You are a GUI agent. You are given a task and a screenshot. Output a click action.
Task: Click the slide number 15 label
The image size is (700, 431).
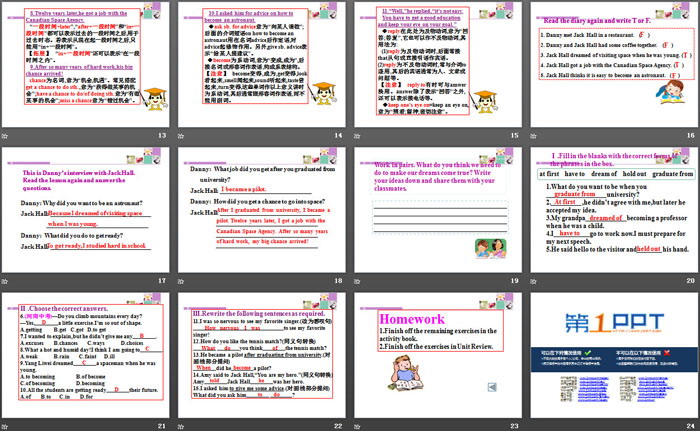pos(514,135)
